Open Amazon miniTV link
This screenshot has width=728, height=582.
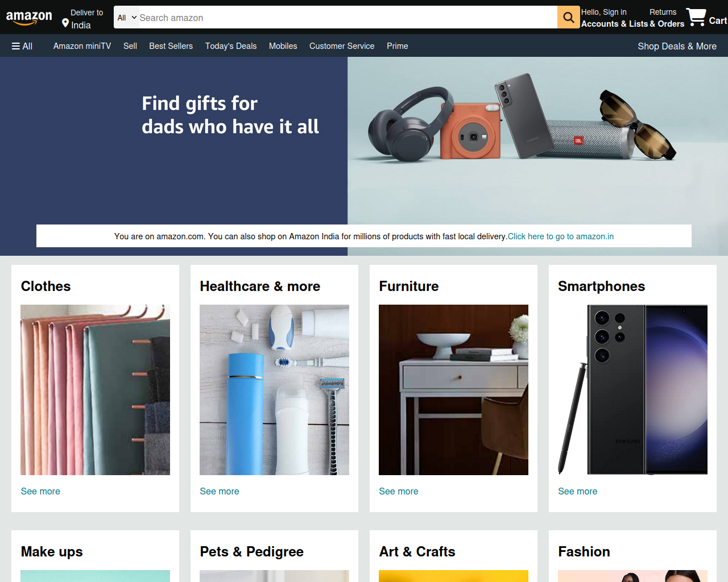click(x=82, y=46)
